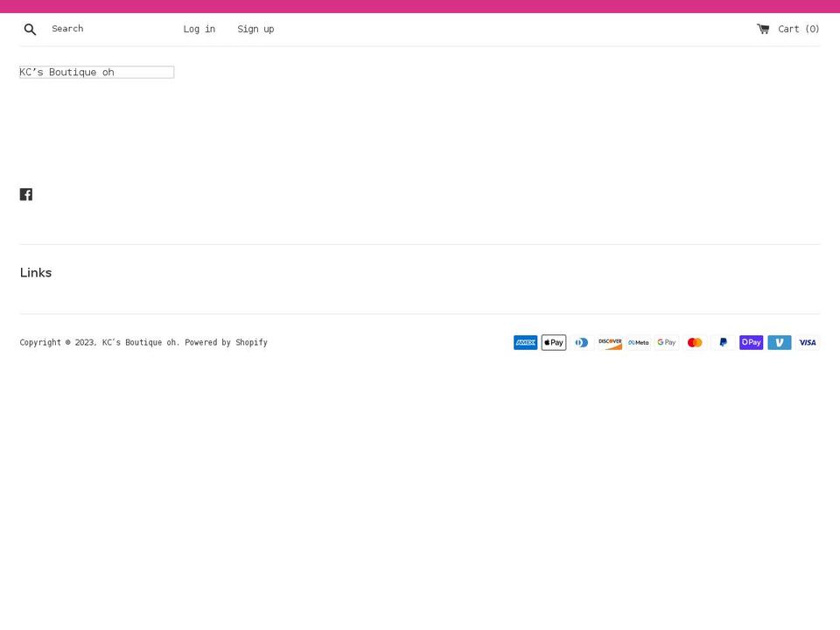Click the Meta Pay payment icon
840x630 pixels.
(x=639, y=342)
